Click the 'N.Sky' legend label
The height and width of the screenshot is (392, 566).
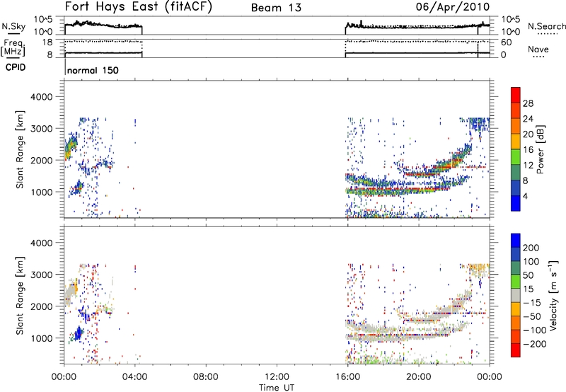13,26
